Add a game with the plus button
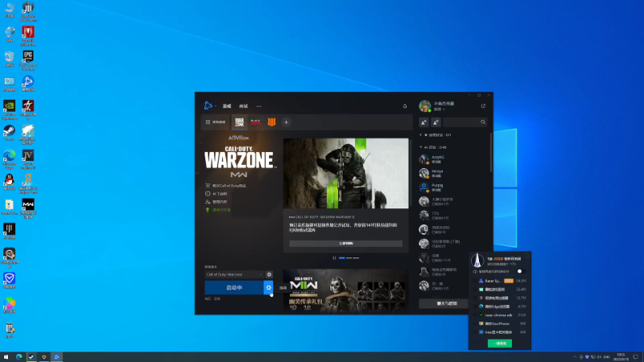This screenshot has width=644, height=362. (287, 122)
